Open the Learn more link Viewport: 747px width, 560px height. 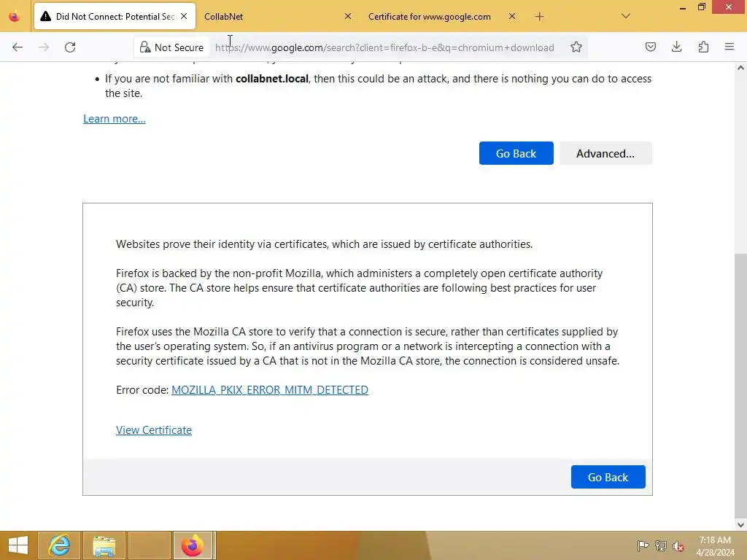click(x=115, y=119)
